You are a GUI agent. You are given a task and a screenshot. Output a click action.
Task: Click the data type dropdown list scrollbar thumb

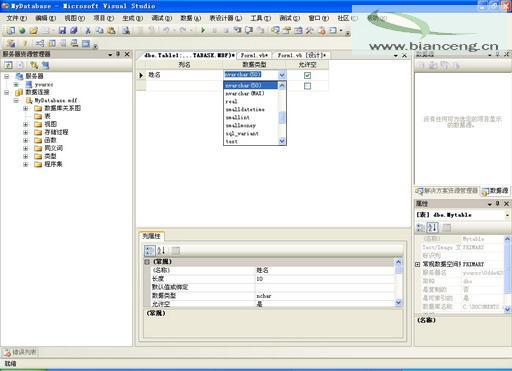tap(282, 118)
